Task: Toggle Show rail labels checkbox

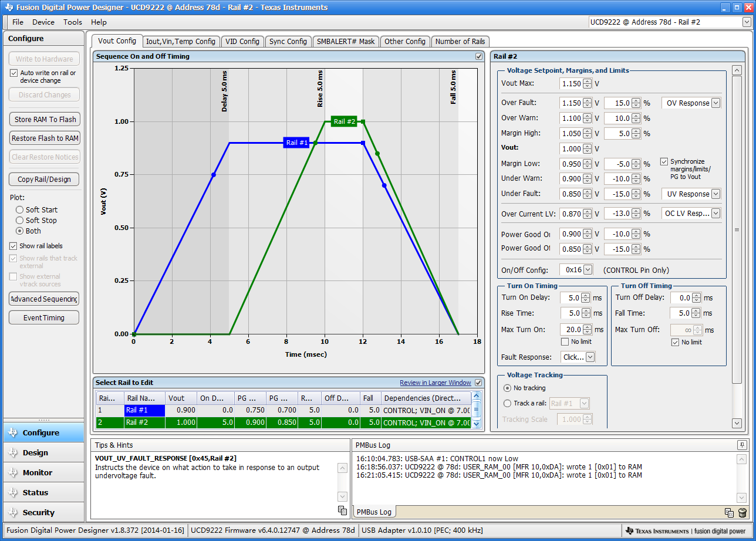Action: [x=14, y=246]
